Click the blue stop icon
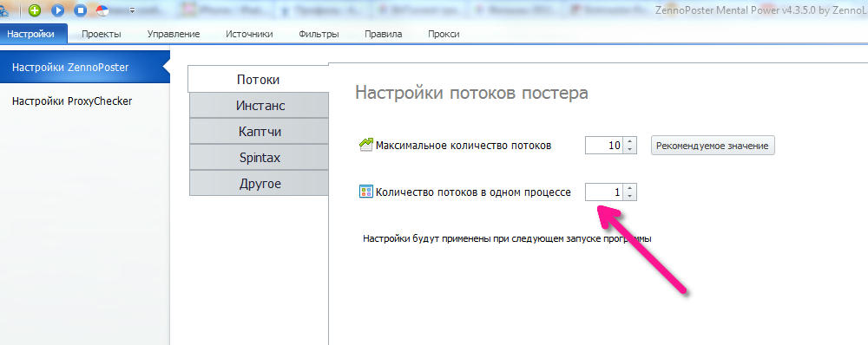This screenshot has height=345, width=868. click(x=80, y=10)
